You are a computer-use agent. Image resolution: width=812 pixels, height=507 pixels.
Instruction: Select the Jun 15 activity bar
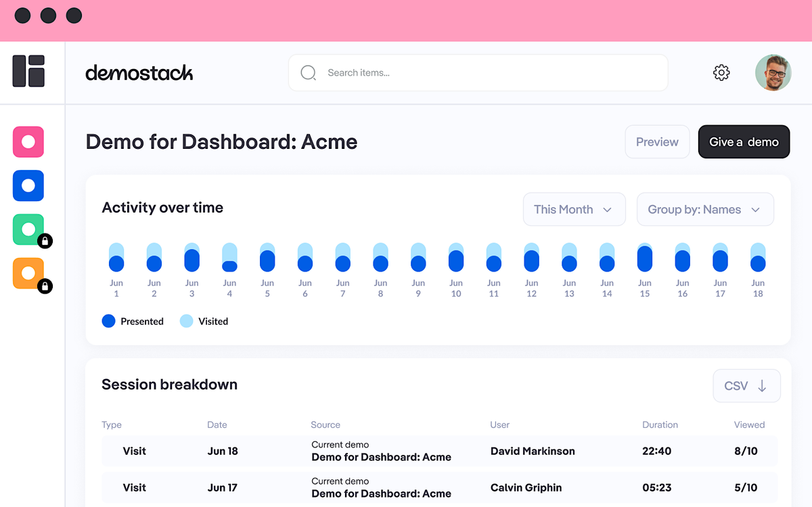point(645,258)
